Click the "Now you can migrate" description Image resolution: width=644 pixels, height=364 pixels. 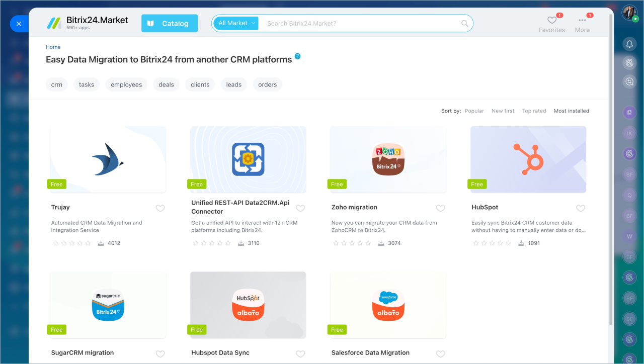pos(384,226)
